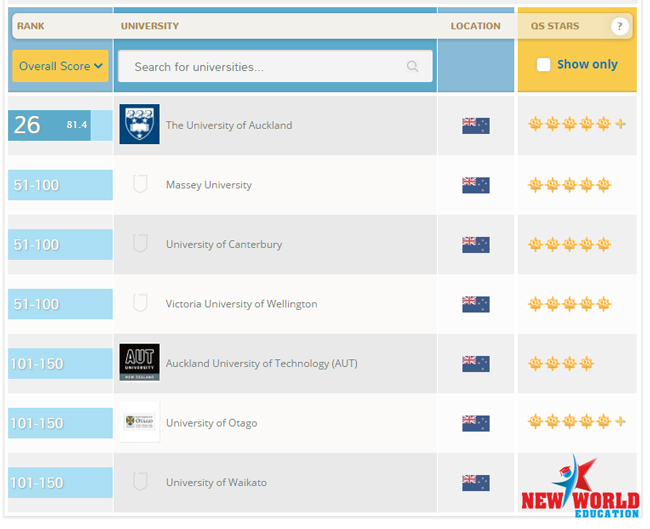Click the rank 26 score bar
Viewport: 650px width, 529px height.
(x=60, y=126)
